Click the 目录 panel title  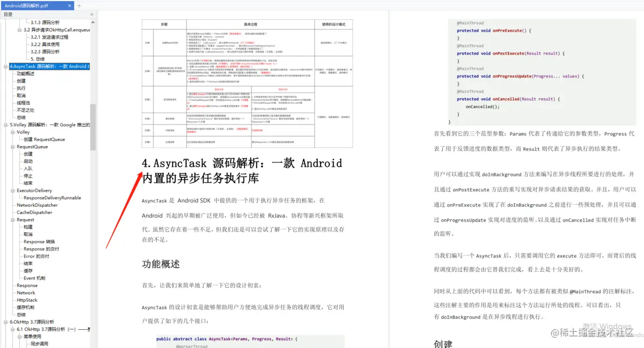(x=8, y=15)
